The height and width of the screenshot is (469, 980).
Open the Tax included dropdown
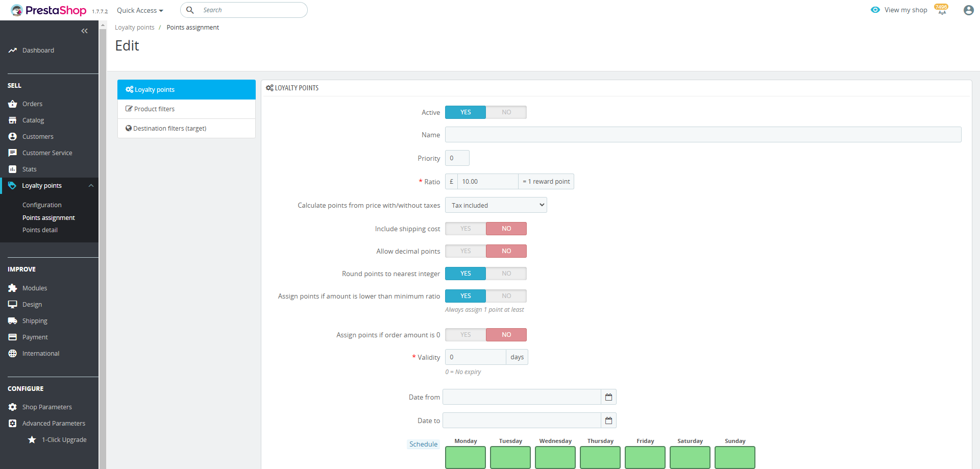pos(496,205)
